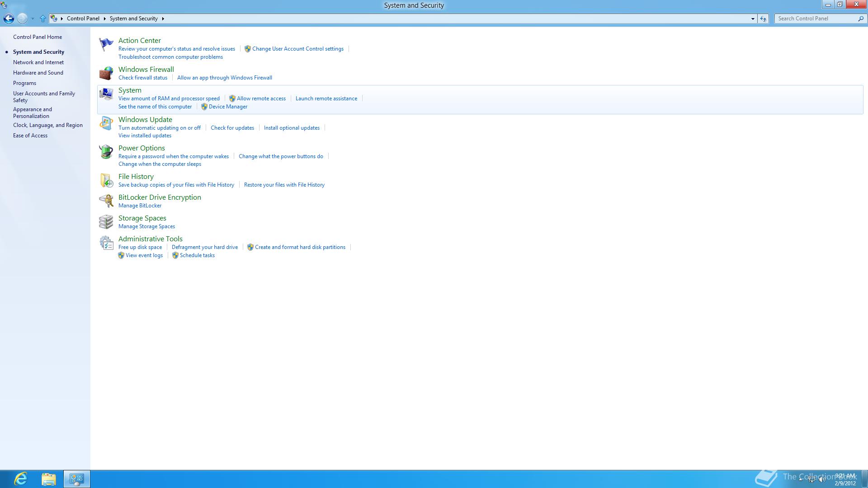Image resolution: width=868 pixels, height=488 pixels.
Task: Select Hardware and Sound category in sidebar
Action: pyautogui.click(x=38, y=73)
